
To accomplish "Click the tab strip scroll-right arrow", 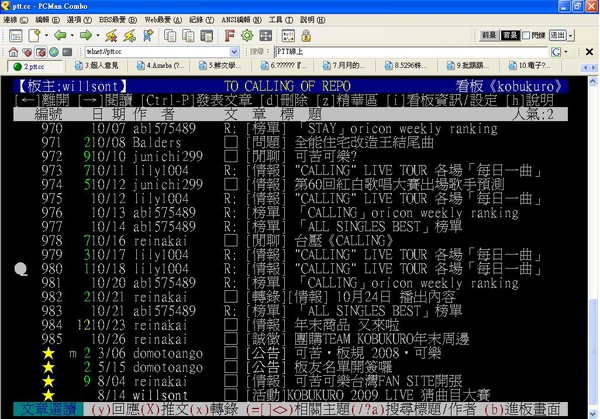I will pos(593,67).
